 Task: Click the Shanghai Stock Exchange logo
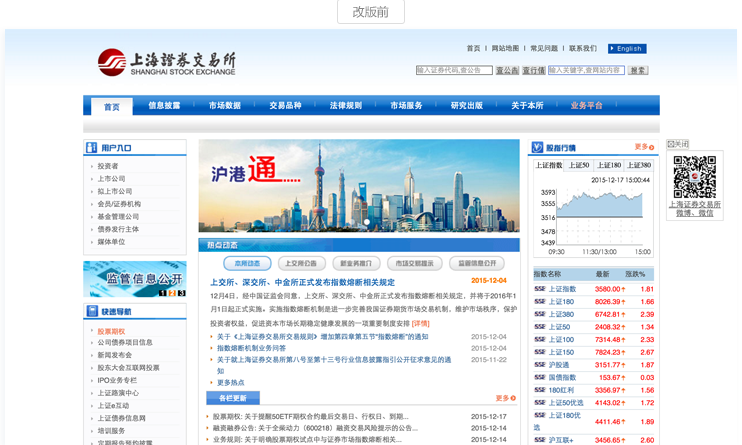(x=167, y=62)
